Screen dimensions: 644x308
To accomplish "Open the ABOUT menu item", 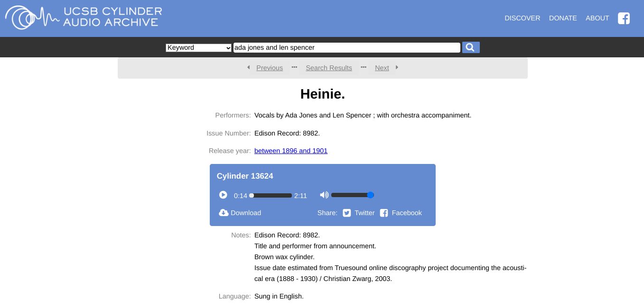I will coord(597,18).
